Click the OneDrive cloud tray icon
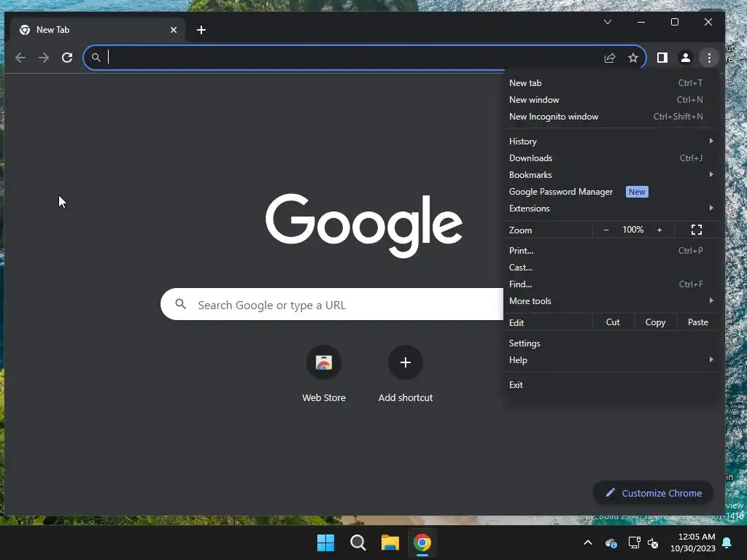The image size is (747, 560). (611, 542)
